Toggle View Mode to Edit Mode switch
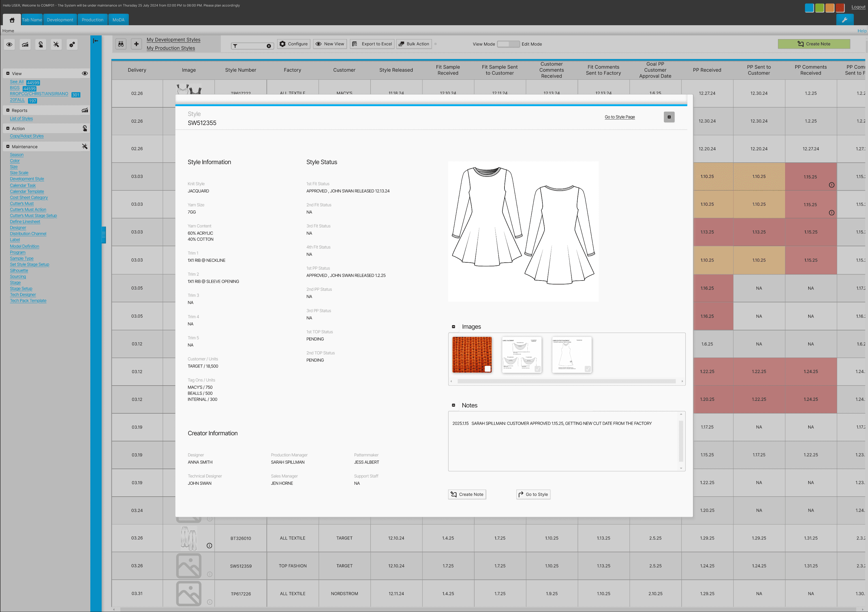Screen dimensions: 868x612 (x=508, y=44)
